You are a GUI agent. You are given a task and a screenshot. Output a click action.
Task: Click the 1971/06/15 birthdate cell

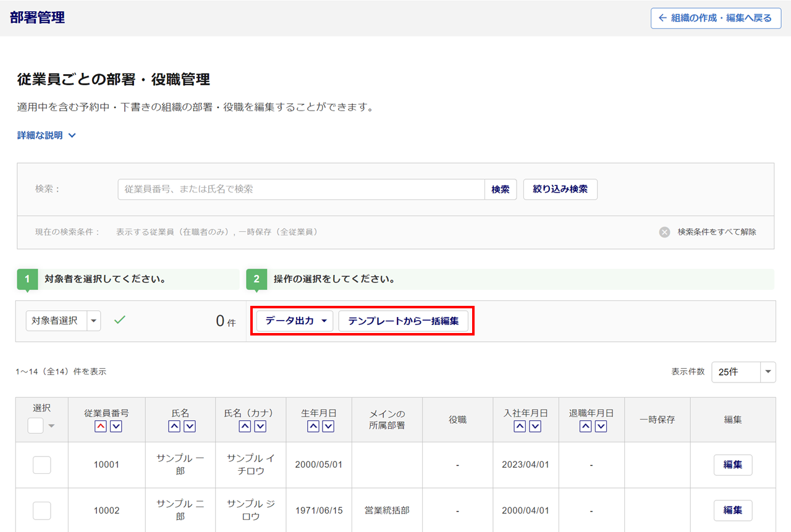click(319, 510)
